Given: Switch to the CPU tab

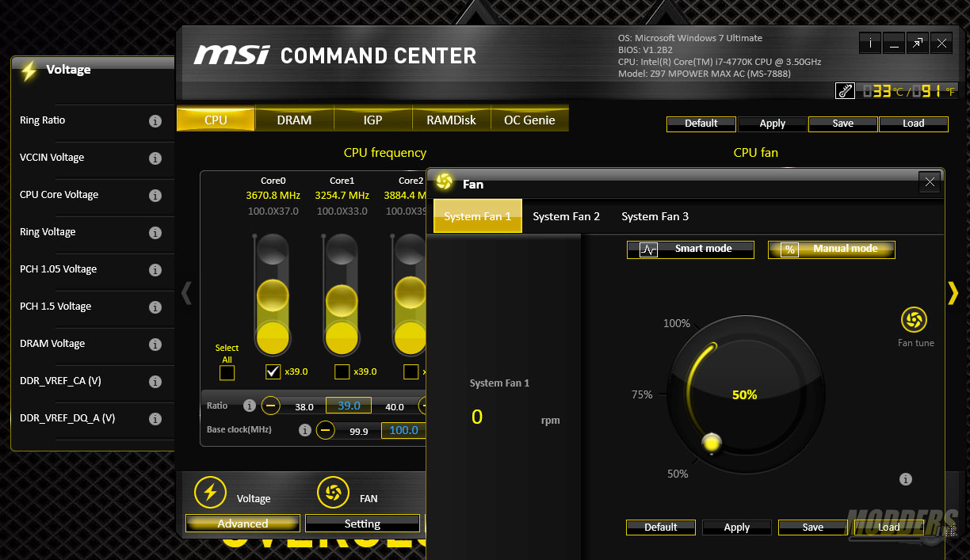Looking at the screenshot, I should point(216,120).
